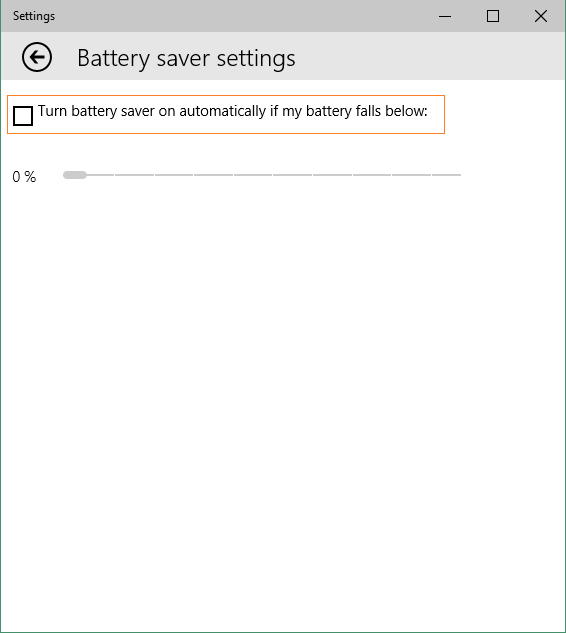The image size is (566, 633).
Task: Enable the automatic battery saver checkbox
Action: click(23, 116)
